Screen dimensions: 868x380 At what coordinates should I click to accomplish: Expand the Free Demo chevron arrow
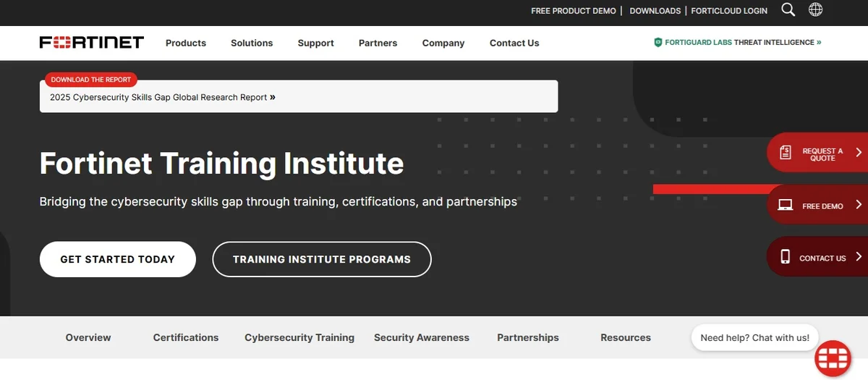(859, 205)
